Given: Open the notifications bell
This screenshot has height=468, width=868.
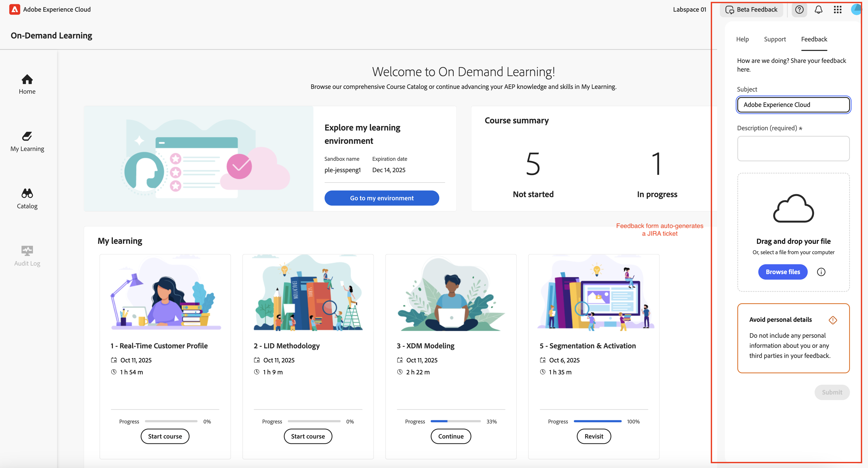Looking at the screenshot, I should [819, 10].
